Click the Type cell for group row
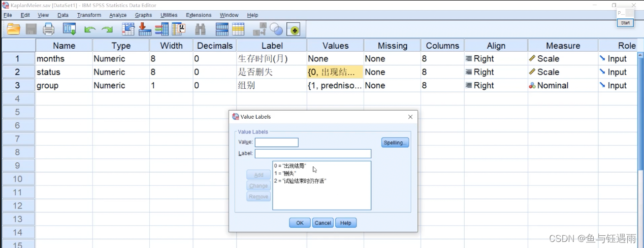 tap(121, 86)
